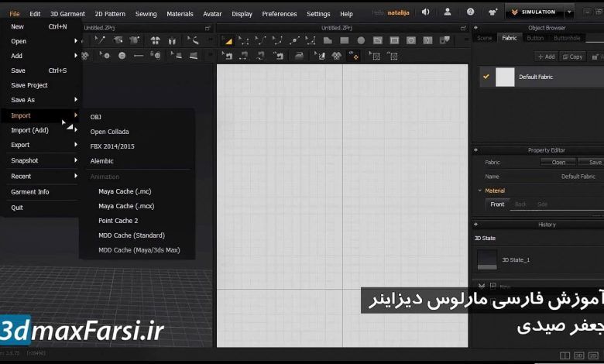
Task: Select the 3D State_1 thumbnail
Action: [x=487, y=259]
